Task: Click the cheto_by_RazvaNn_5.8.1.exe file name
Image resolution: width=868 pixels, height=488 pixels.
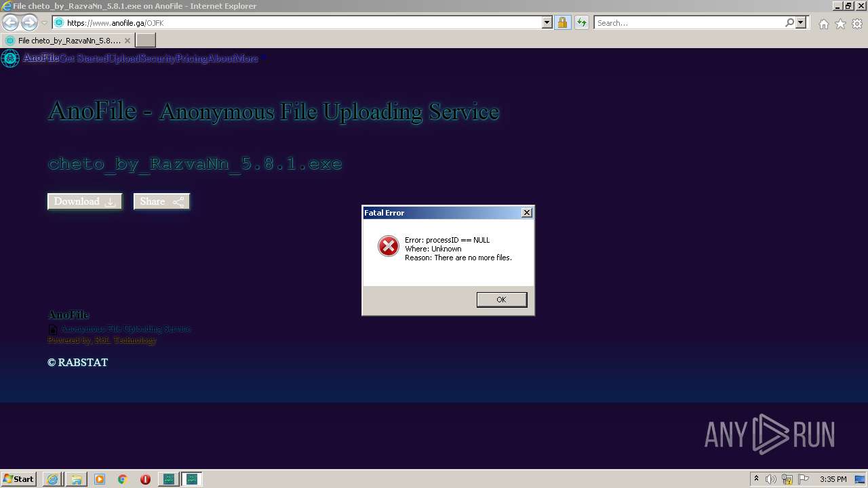Action: (195, 164)
